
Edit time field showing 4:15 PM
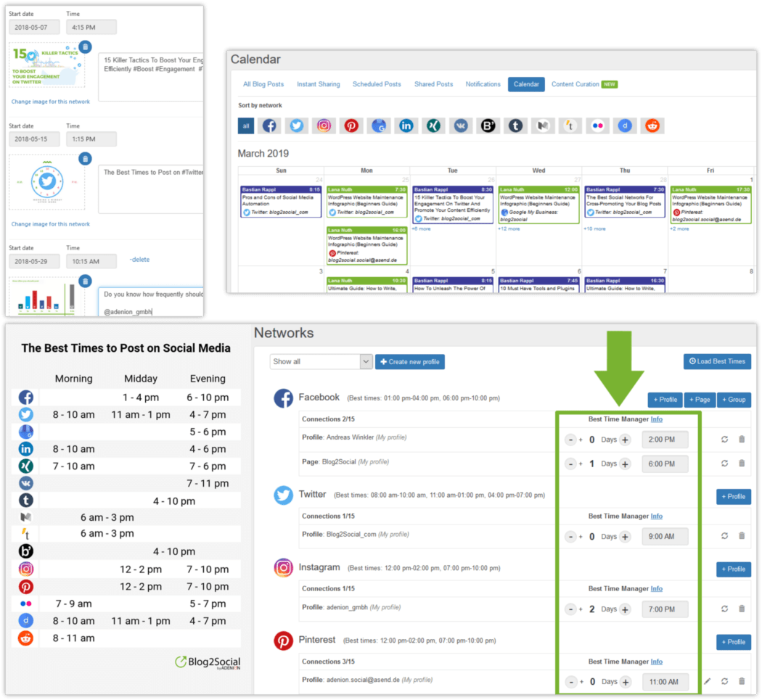pyautogui.click(x=91, y=28)
